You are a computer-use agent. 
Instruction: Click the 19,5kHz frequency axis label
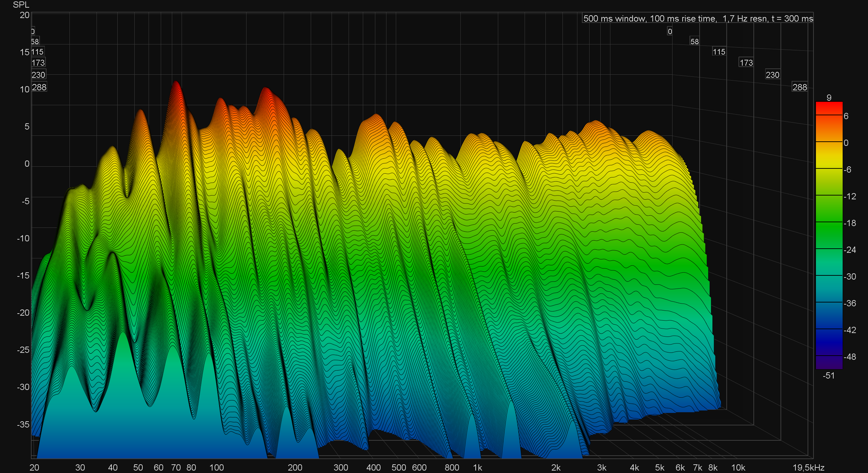click(x=808, y=467)
